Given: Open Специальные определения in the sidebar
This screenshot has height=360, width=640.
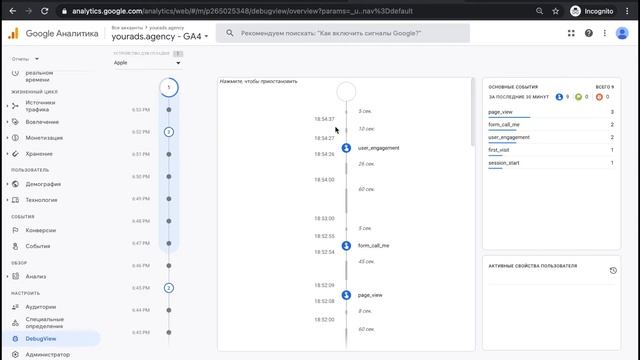Looking at the screenshot, I should [44, 322].
